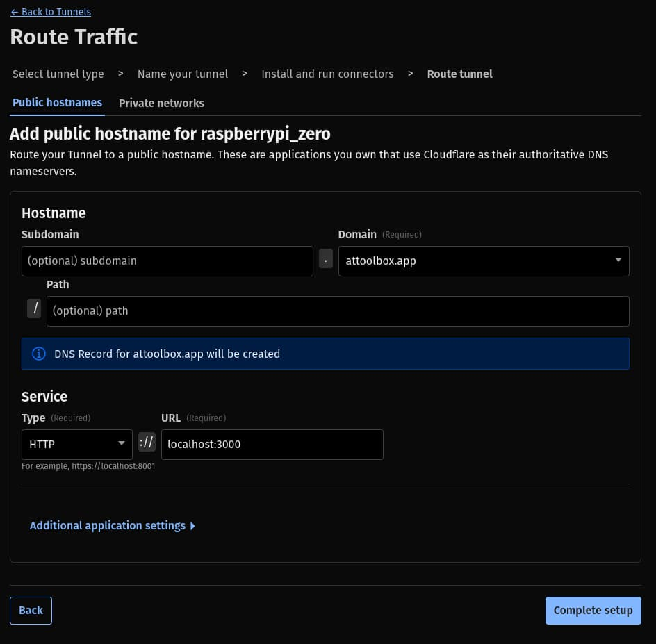Image resolution: width=656 pixels, height=644 pixels.
Task: Click into the optional path field
Action: click(x=337, y=311)
